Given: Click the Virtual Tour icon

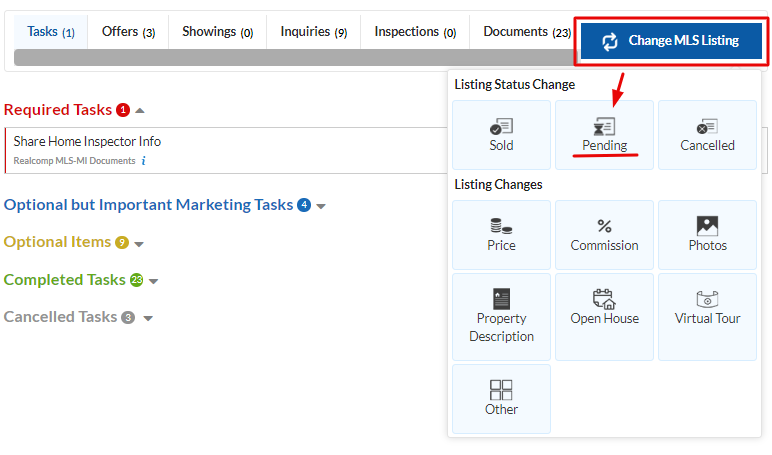Looking at the screenshot, I should pyautogui.click(x=707, y=298).
